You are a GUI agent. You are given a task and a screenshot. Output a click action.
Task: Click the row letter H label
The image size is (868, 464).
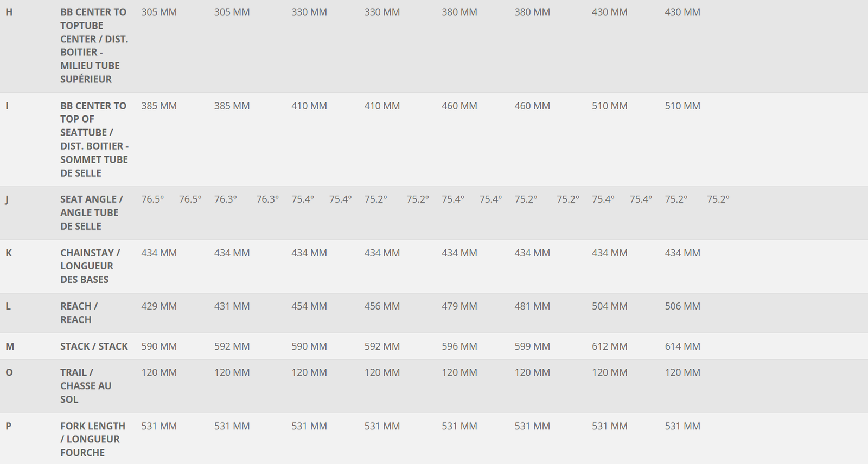point(9,12)
